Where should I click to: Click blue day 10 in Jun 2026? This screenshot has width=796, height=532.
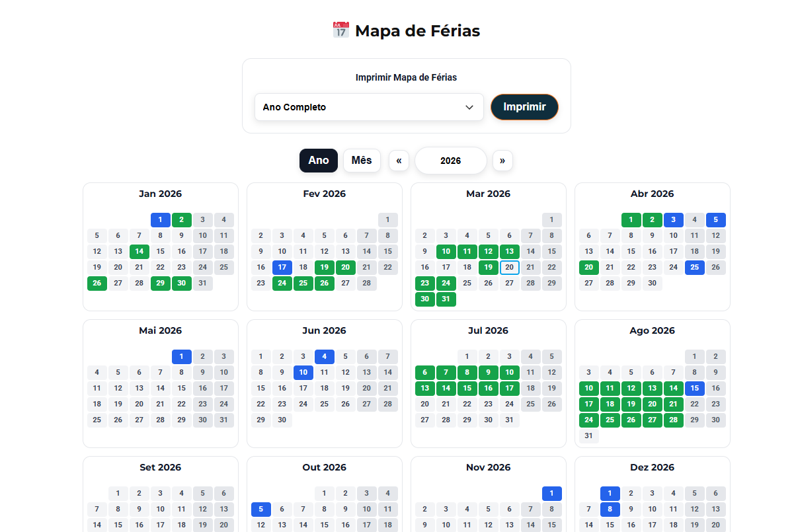tap(303, 373)
